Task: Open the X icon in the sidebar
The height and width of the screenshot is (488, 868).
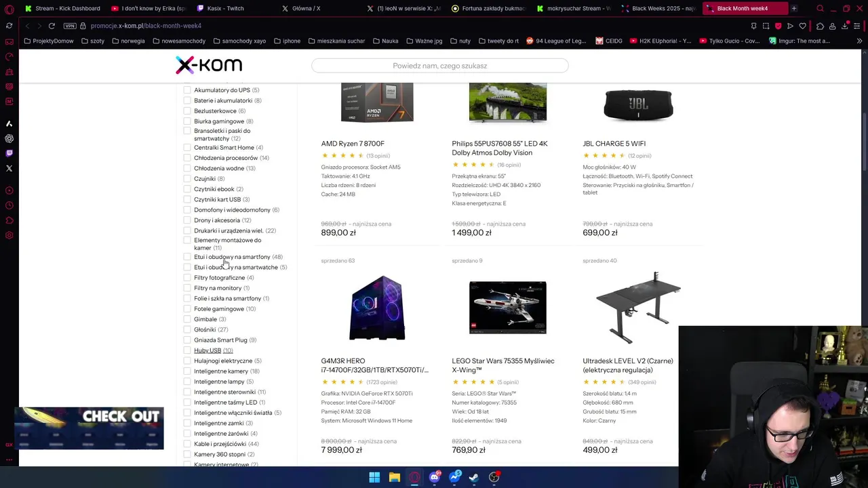Action: click(9, 168)
